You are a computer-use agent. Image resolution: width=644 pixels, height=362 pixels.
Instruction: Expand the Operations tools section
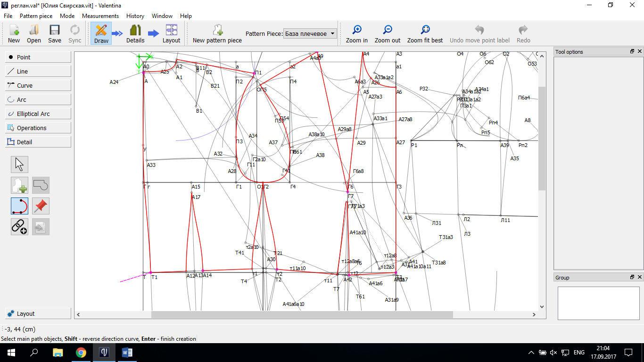(38, 128)
